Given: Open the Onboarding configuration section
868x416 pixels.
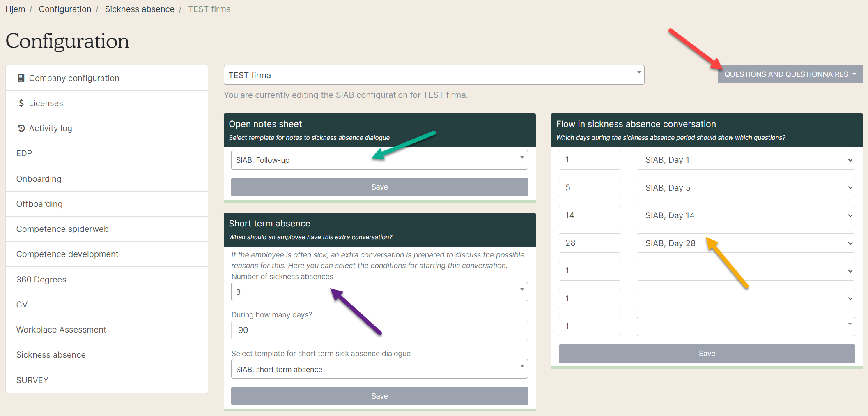Looking at the screenshot, I should pyautogui.click(x=39, y=178).
